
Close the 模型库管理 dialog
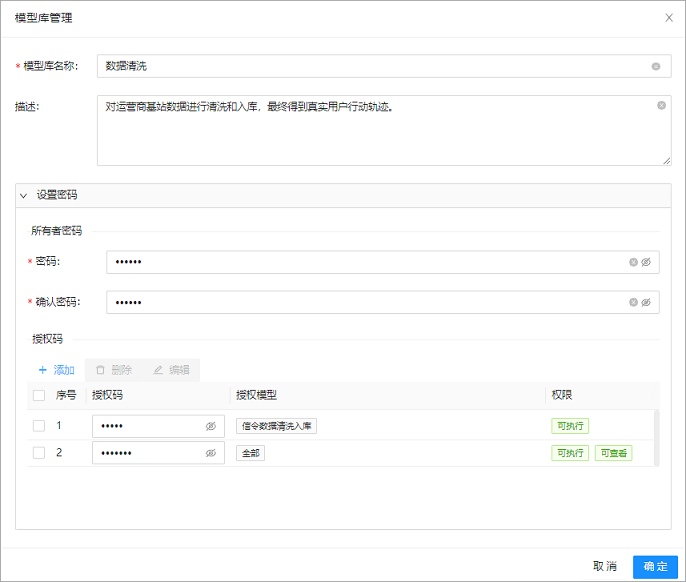(x=668, y=18)
